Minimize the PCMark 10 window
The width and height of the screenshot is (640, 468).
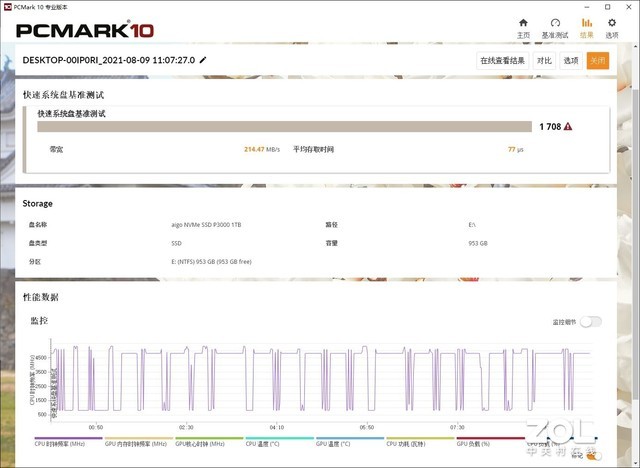(587, 7)
